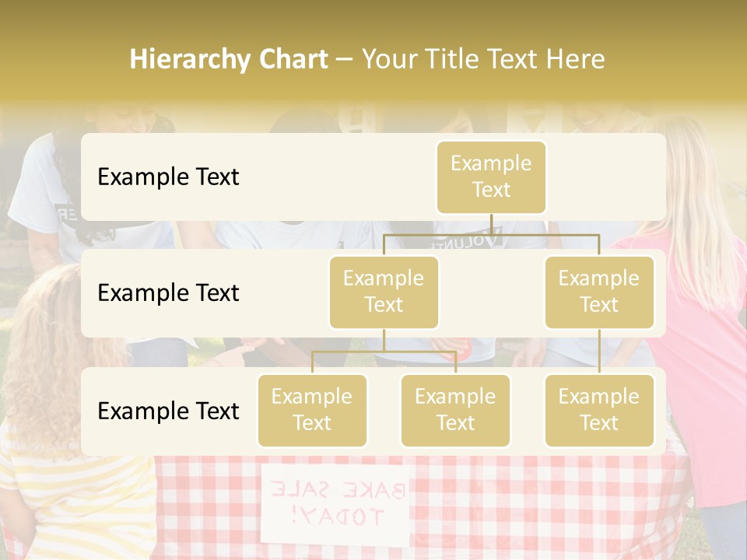Select the second row's Example Text label

168,292
